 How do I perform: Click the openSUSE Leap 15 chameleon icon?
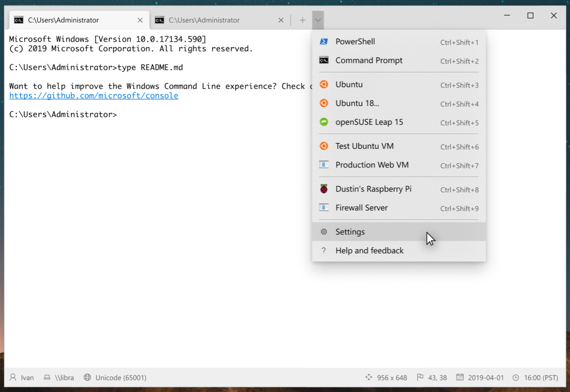click(x=324, y=122)
